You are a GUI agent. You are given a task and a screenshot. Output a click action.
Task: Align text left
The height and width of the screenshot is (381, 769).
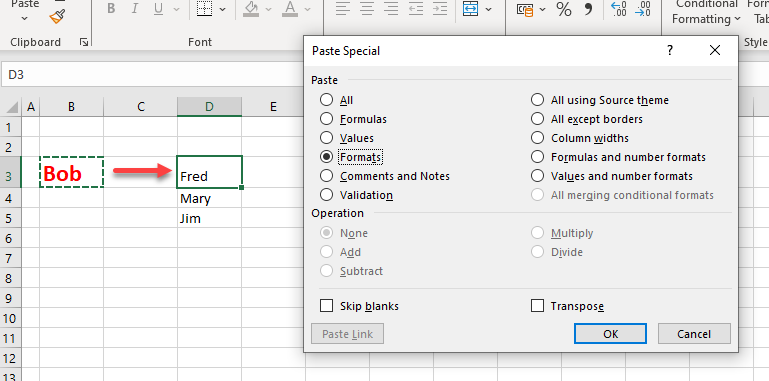click(x=343, y=8)
